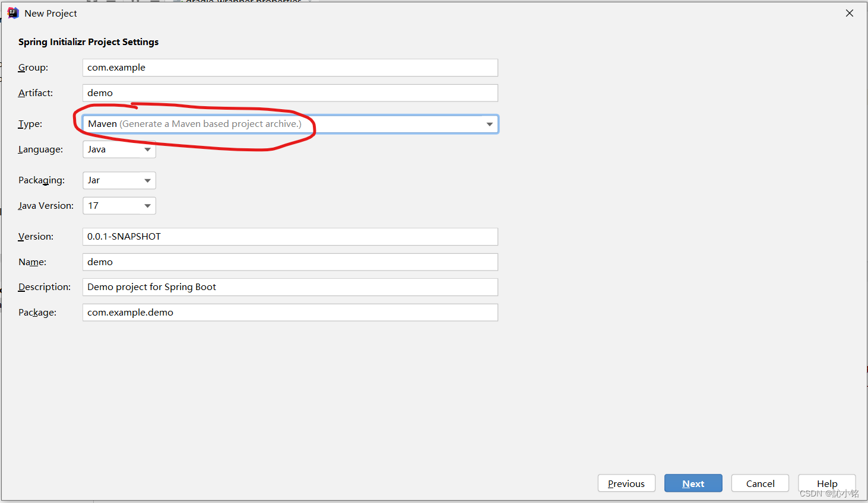Click the Version label
Image resolution: width=868 pixels, height=503 pixels.
pyautogui.click(x=36, y=237)
